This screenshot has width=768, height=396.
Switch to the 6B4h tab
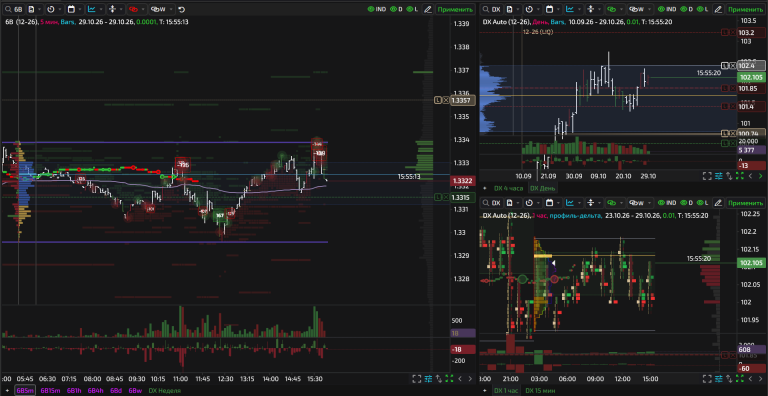click(96, 391)
